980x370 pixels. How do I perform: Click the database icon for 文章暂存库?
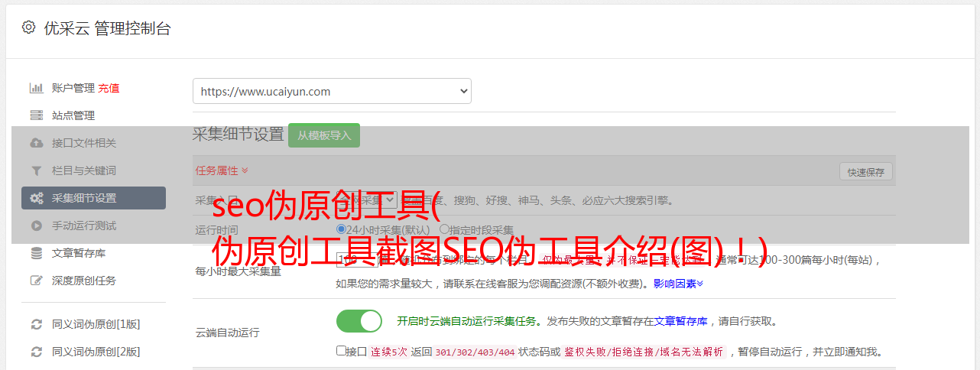point(36,253)
